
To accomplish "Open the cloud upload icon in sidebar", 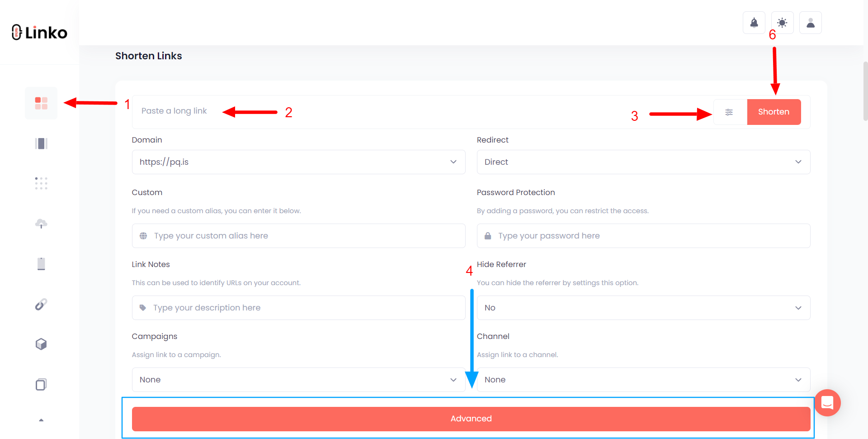I will click(x=41, y=224).
